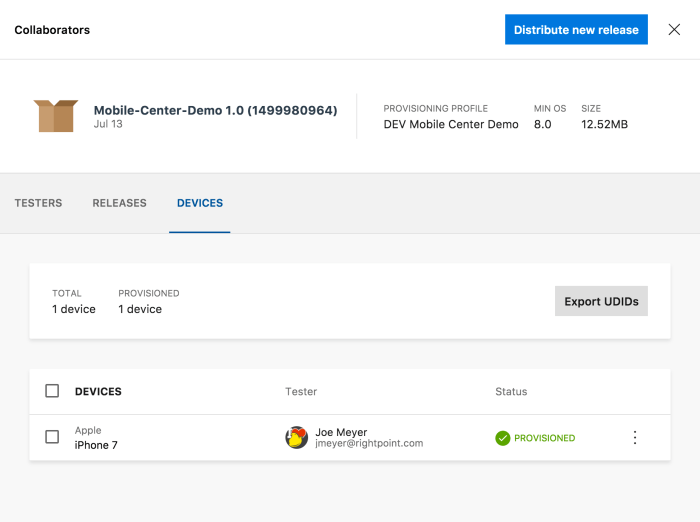This screenshot has width=700, height=522.
Task: Open the Releases tab
Action: tap(119, 203)
